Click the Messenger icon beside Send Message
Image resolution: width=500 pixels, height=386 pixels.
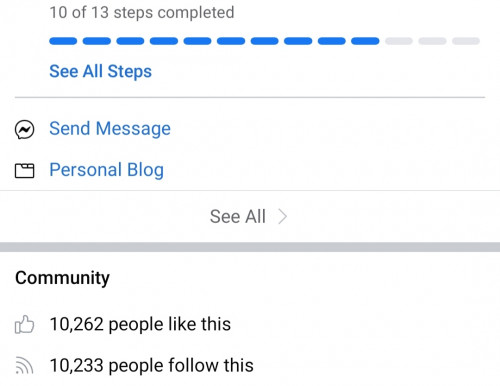[24, 129]
